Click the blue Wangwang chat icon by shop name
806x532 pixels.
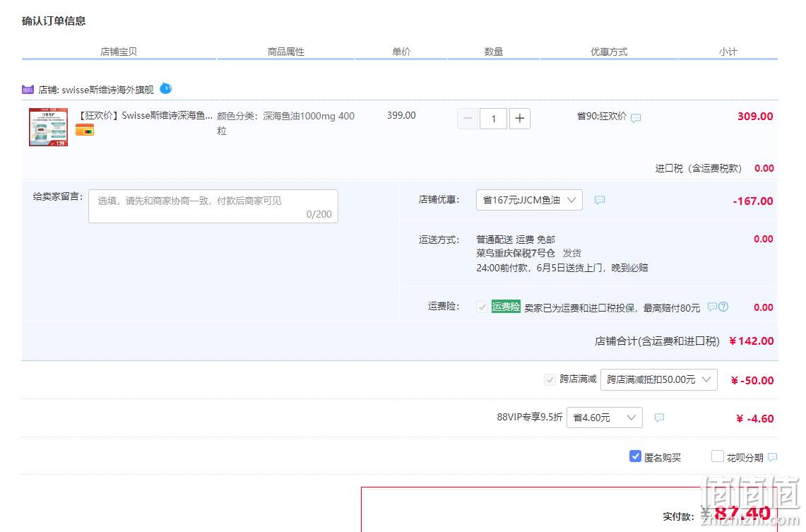pos(165,88)
